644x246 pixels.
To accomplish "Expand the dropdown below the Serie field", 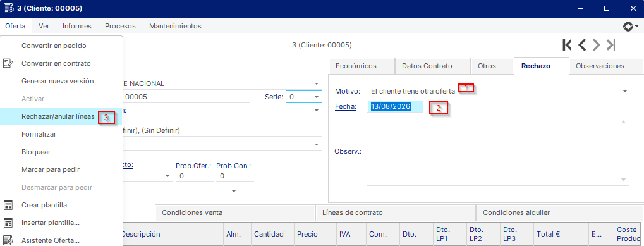I will coord(317,110).
